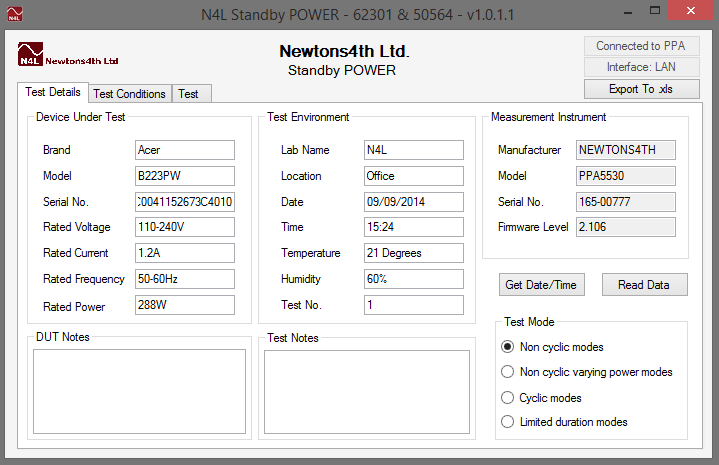Click the Newtons4th Ltd logo image

click(68, 54)
